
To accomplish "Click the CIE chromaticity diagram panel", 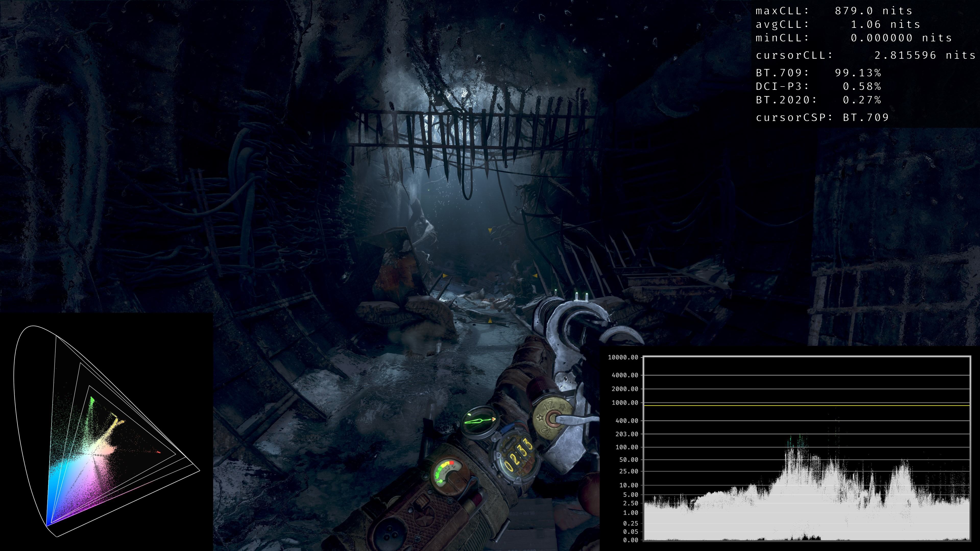I will click(106, 432).
